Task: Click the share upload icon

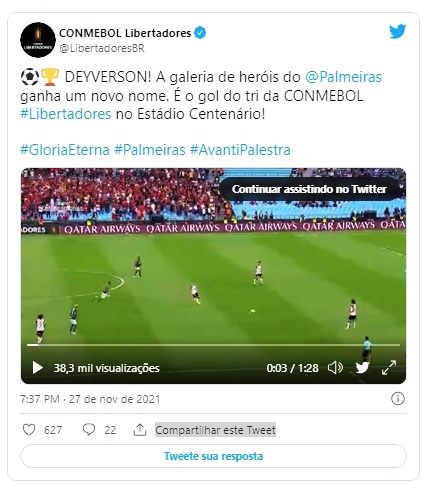Action: [x=140, y=429]
